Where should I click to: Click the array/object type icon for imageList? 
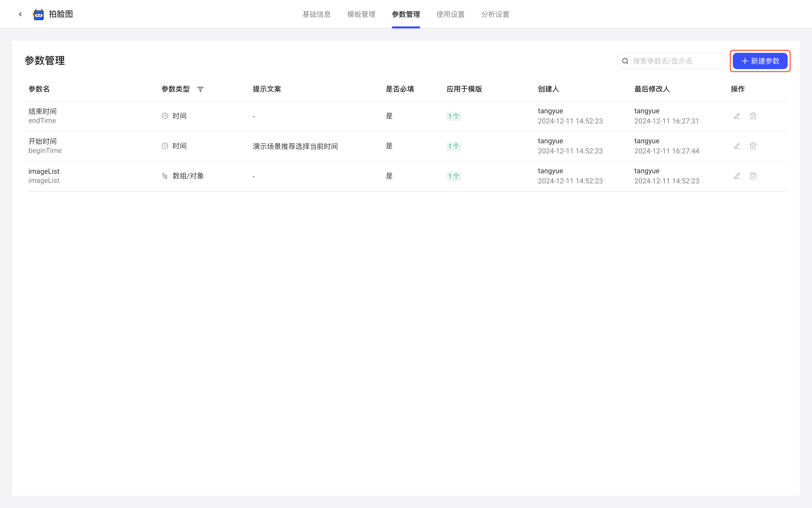click(x=165, y=176)
